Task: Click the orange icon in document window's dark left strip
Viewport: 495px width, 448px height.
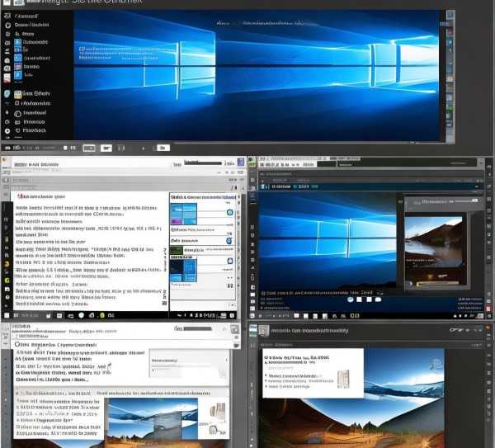Action: point(7,264)
